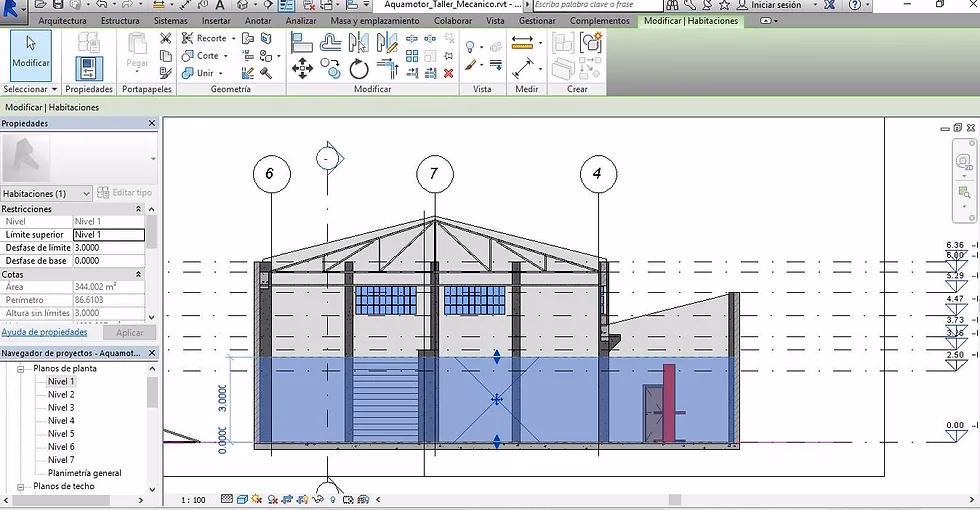Open the Arquitectura ribbon tab

(x=62, y=21)
